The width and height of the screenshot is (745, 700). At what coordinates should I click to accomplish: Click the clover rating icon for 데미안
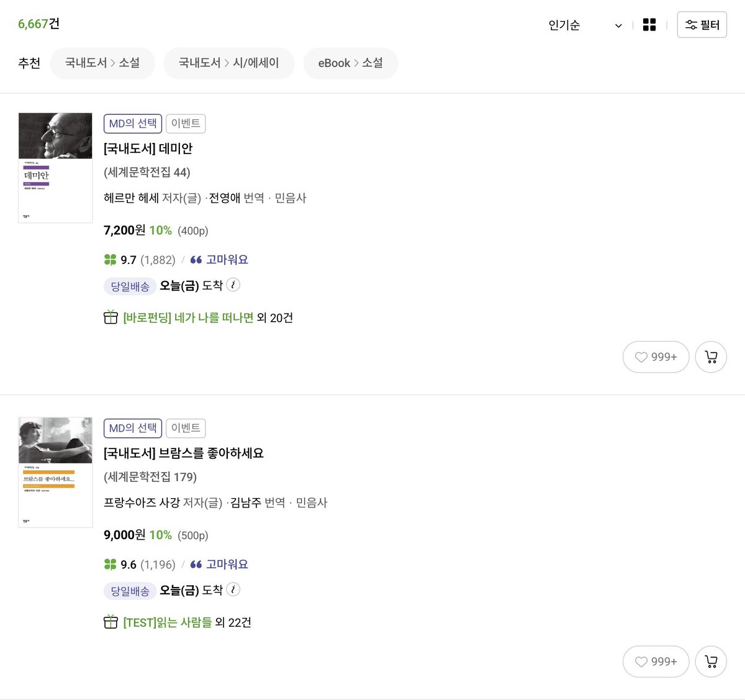(x=111, y=260)
